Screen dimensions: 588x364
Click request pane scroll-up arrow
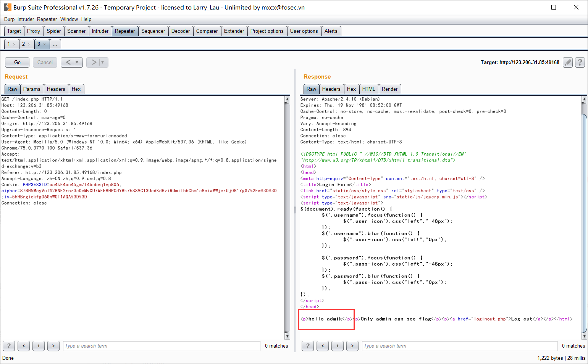coord(287,99)
